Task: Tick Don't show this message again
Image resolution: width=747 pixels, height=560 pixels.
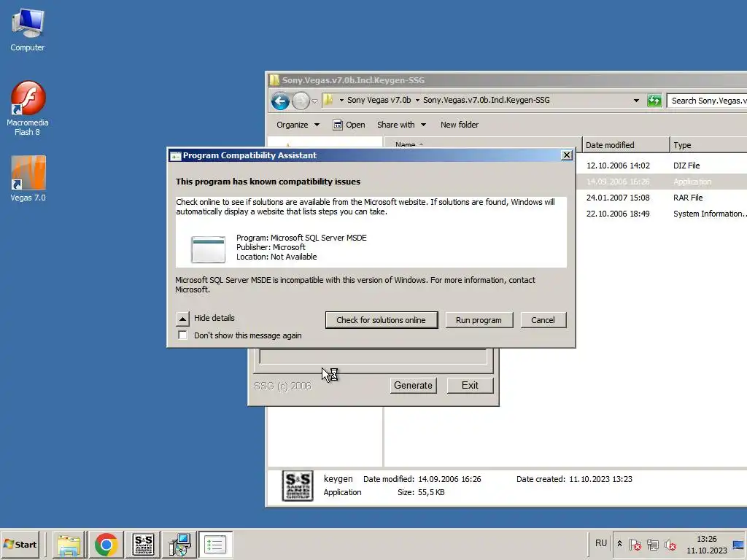Action: pyautogui.click(x=182, y=335)
